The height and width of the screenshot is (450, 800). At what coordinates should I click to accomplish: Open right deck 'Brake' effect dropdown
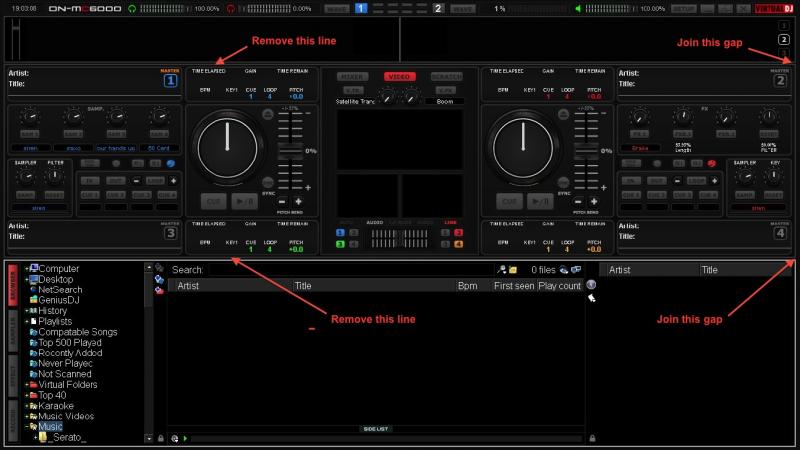click(x=640, y=148)
